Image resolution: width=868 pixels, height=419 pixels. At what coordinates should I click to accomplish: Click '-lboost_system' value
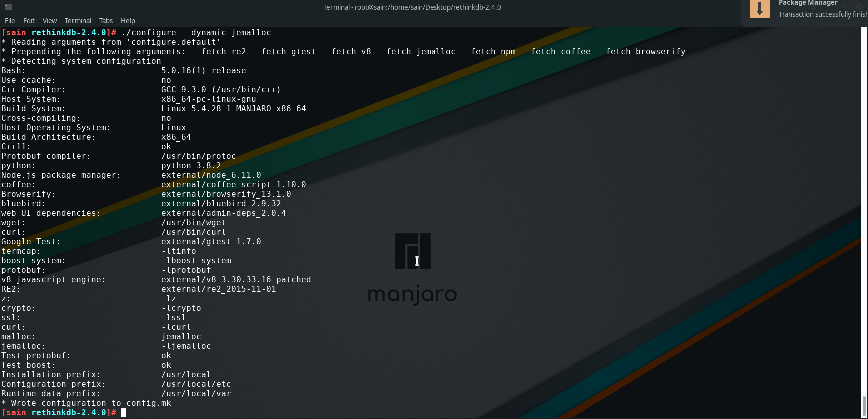pos(196,261)
